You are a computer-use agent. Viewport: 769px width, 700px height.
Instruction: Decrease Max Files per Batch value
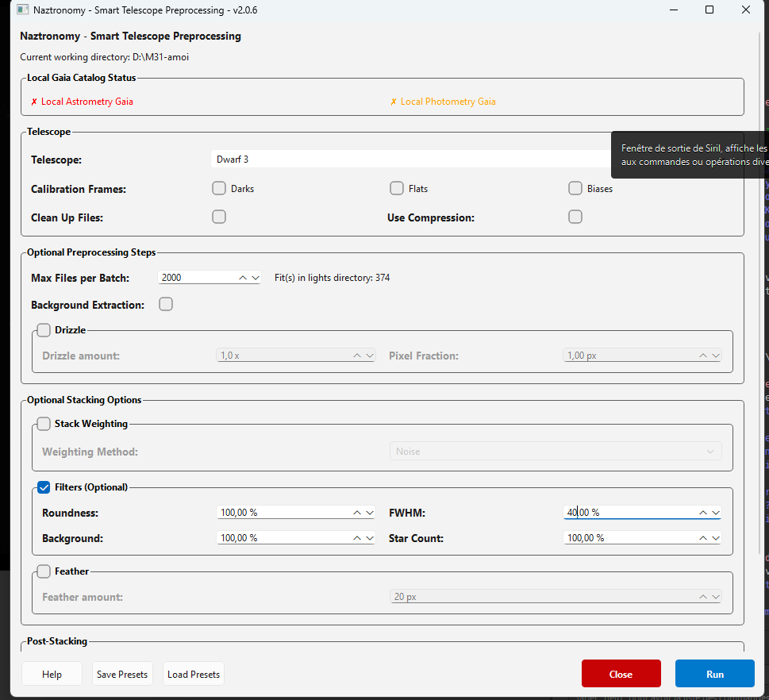pyautogui.click(x=255, y=278)
